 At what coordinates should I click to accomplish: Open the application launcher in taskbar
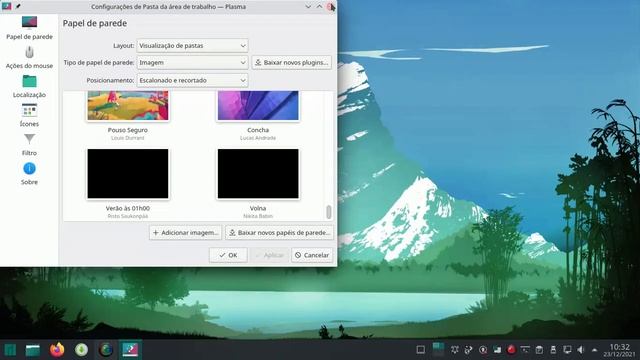tap(10, 350)
